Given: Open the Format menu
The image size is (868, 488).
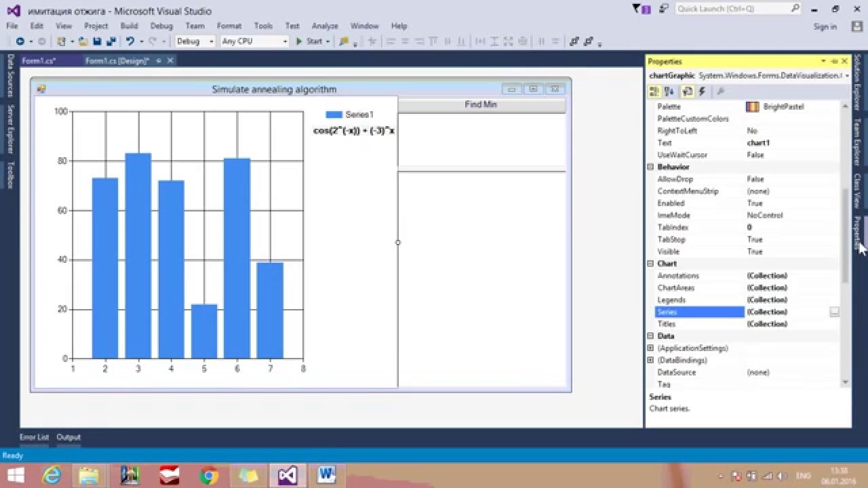Looking at the screenshot, I should tap(229, 26).
